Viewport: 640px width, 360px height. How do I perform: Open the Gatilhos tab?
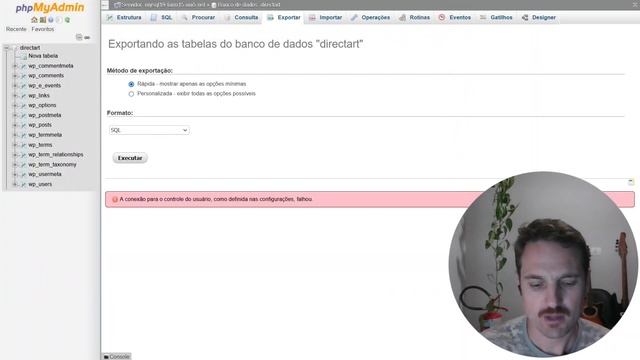[x=496, y=18]
